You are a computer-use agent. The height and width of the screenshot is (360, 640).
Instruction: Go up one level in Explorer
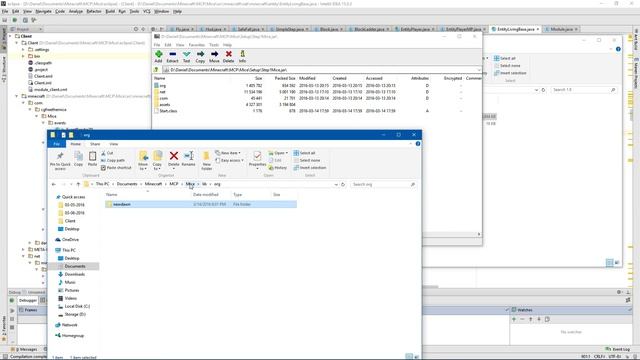click(78, 184)
